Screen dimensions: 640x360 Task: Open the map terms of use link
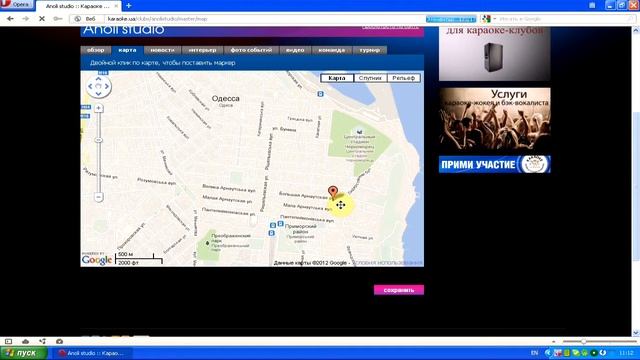point(387,263)
